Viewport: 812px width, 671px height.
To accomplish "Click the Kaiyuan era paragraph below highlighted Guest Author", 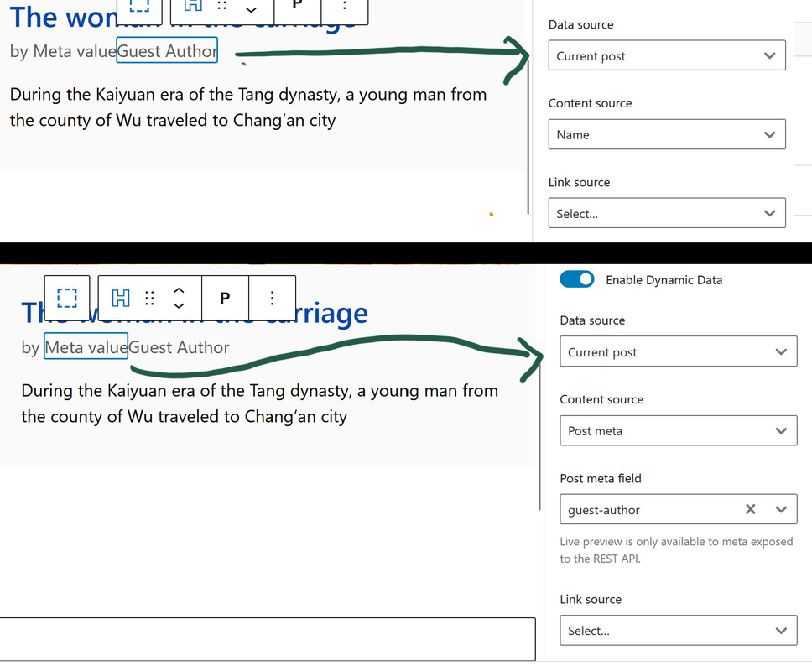I will (x=248, y=107).
